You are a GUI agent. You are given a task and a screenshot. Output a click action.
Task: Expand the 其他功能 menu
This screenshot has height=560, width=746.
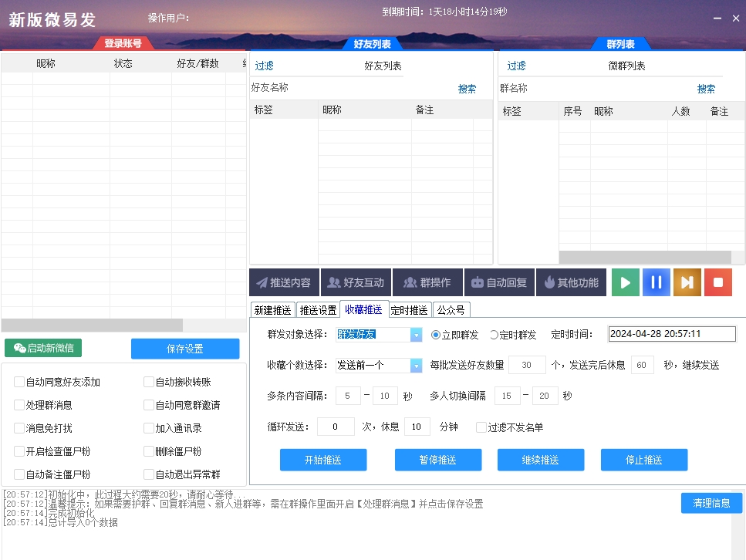coord(571,282)
